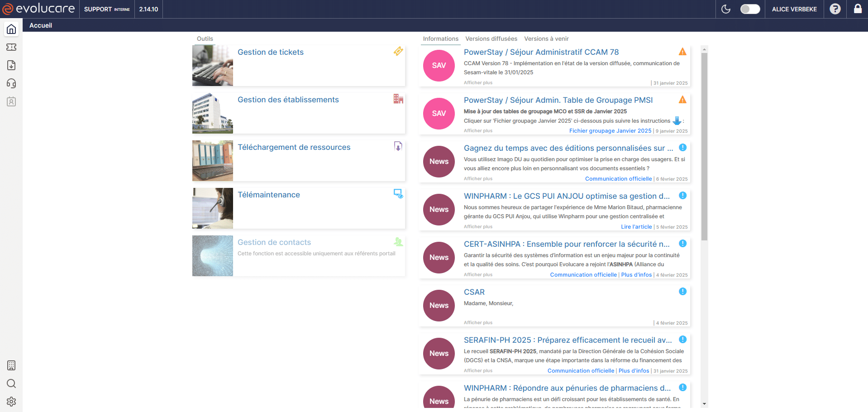This screenshot has height=412, width=868.
Task: Click the Evolucare logo
Action: click(38, 9)
